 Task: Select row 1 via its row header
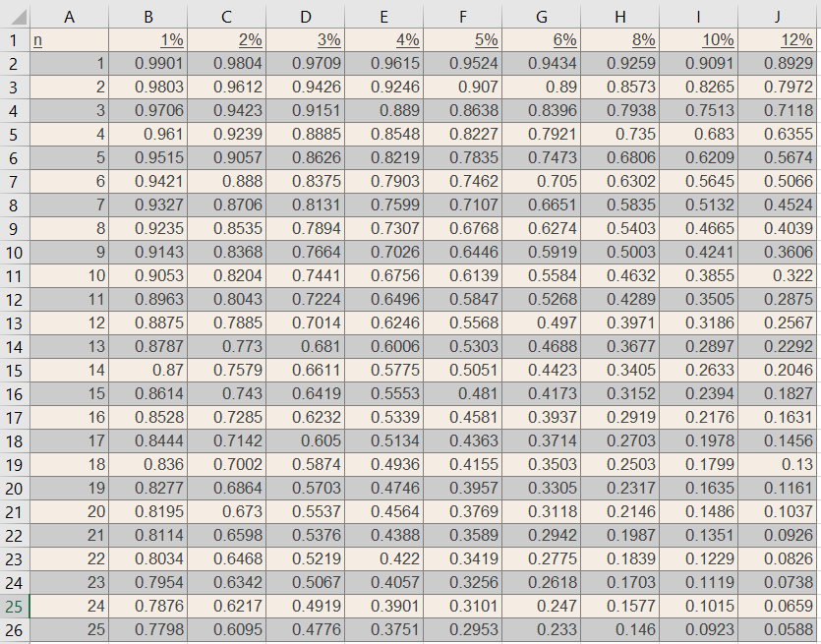click(x=13, y=41)
